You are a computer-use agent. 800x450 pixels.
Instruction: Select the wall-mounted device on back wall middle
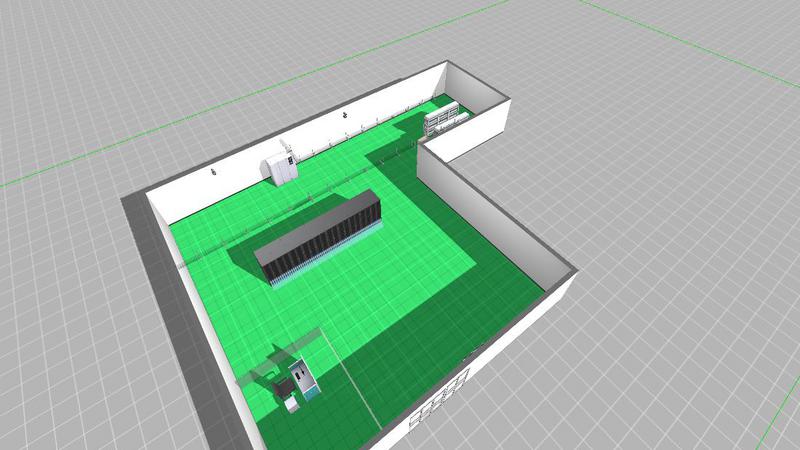(x=346, y=116)
